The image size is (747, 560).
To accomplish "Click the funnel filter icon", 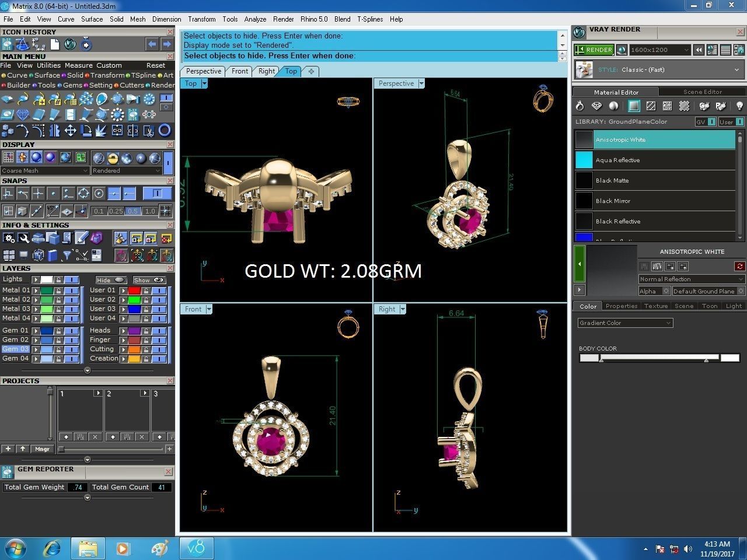I will click(67, 256).
